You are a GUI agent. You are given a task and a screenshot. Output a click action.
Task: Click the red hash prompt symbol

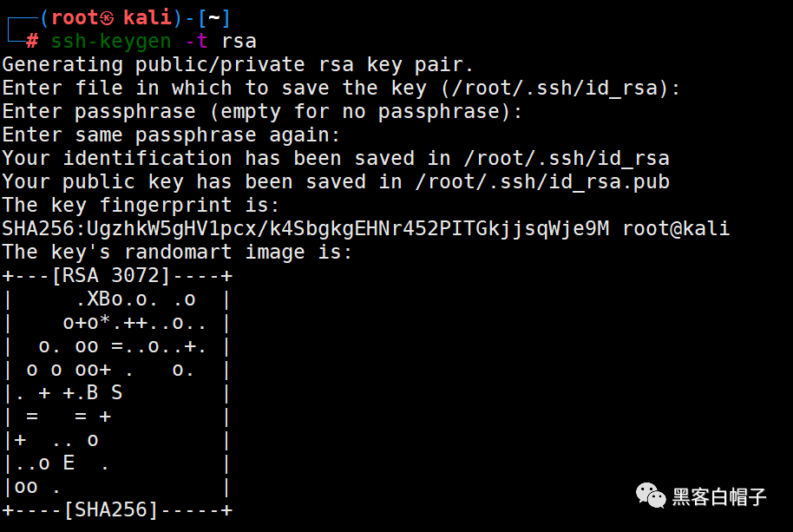tap(32, 41)
